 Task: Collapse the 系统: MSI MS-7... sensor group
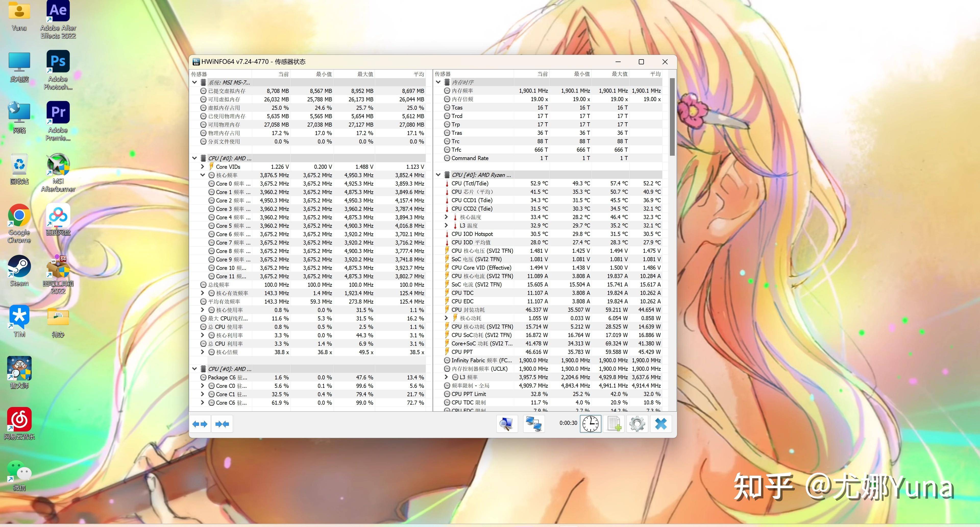195,82
